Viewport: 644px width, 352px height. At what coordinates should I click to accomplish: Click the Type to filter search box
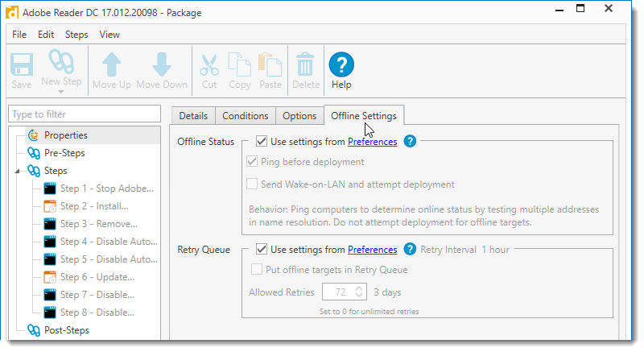[x=85, y=114]
